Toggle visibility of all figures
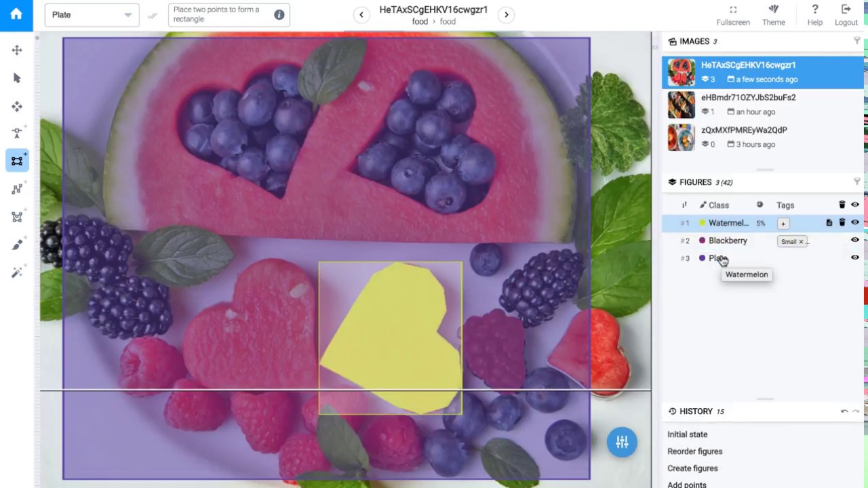868x488 pixels. tap(855, 205)
